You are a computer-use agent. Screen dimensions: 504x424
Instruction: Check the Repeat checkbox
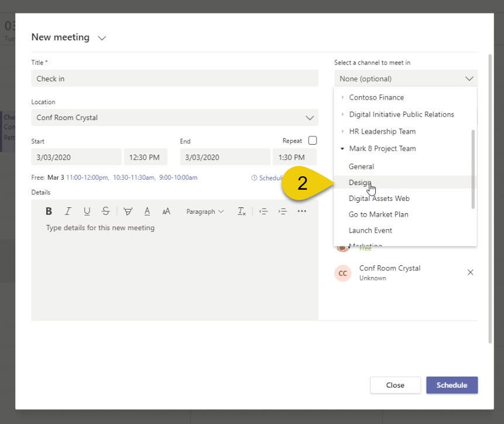pyautogui.click(x=314, y=140)
